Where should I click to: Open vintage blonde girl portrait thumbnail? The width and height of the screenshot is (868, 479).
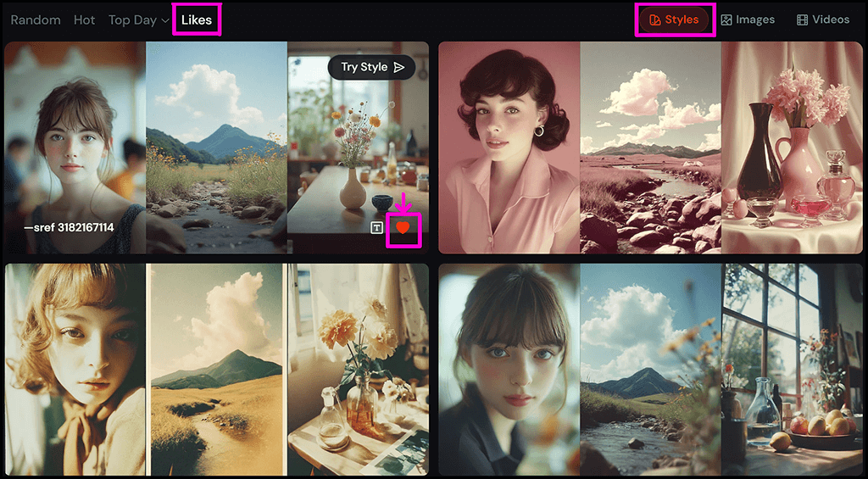pyautogui.click(x=75, y=370)
